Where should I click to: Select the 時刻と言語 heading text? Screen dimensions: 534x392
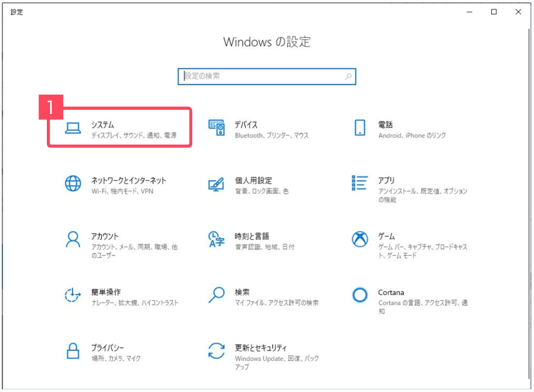[252, 236]
